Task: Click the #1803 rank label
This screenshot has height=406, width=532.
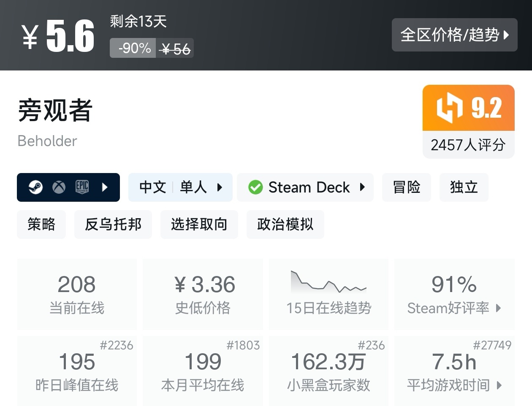Action: coord(243,345)
